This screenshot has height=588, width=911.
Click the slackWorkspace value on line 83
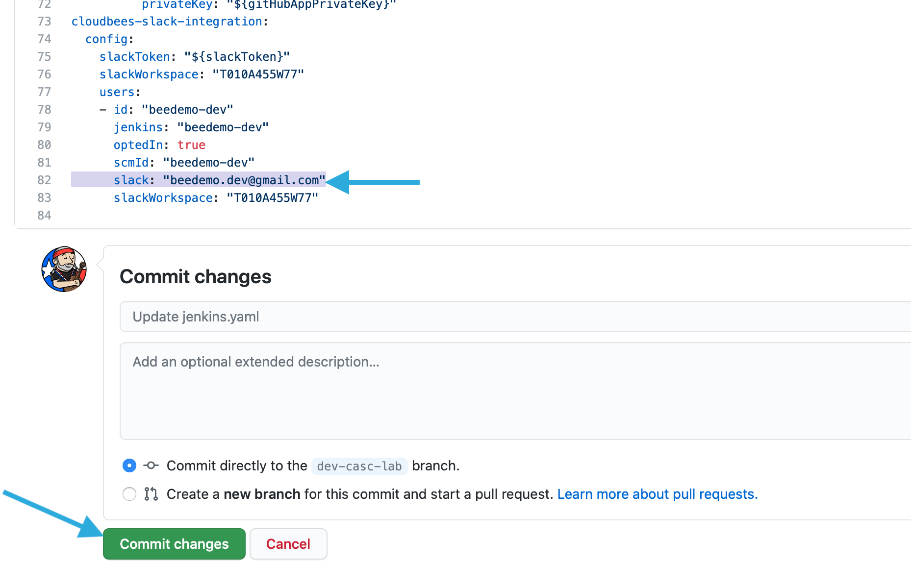point(272,197)
